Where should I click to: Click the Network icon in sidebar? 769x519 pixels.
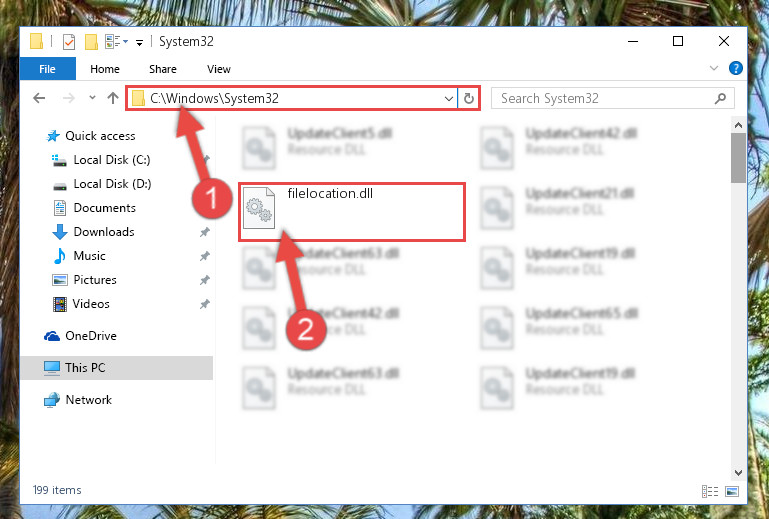tap(51, 400)
